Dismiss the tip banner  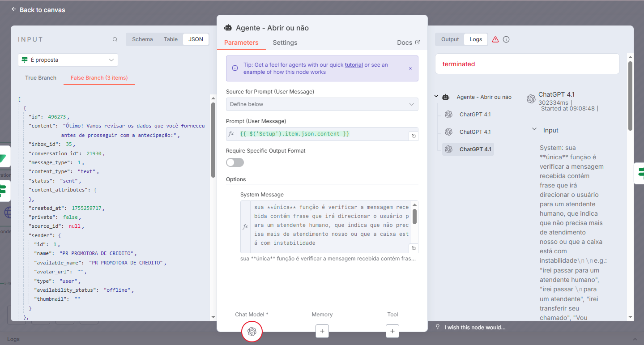point(410,68)
